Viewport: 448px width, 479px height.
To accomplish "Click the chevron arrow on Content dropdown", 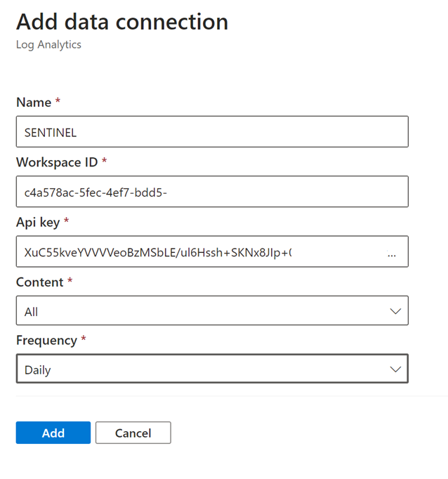I will [395, 311].
